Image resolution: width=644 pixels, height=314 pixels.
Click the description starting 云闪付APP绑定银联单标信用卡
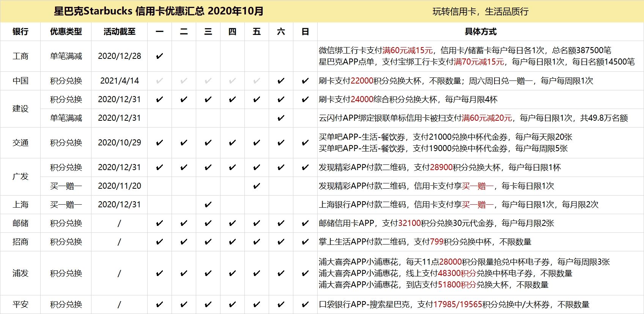tap(473, 118)
